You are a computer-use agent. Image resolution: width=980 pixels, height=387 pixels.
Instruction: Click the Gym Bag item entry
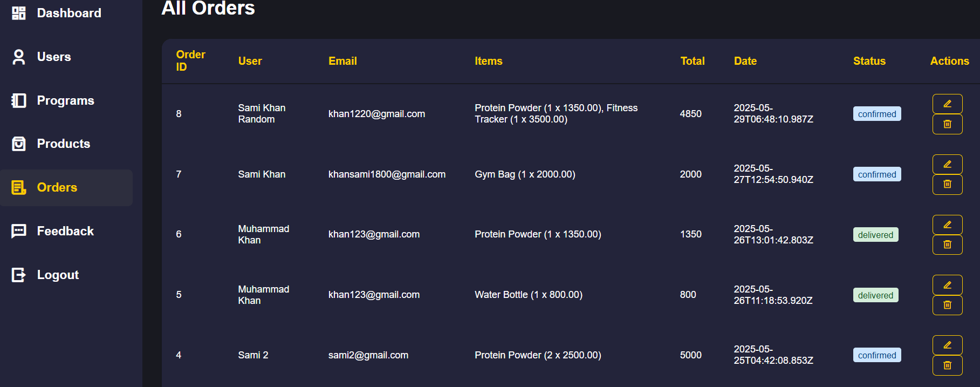(x=525, y=174)
